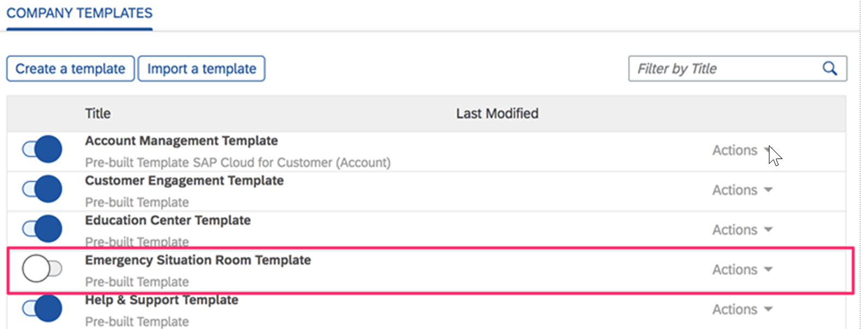Open the Help & Support Template title
This screenshot has width=868, height=329.
(162, 300)
